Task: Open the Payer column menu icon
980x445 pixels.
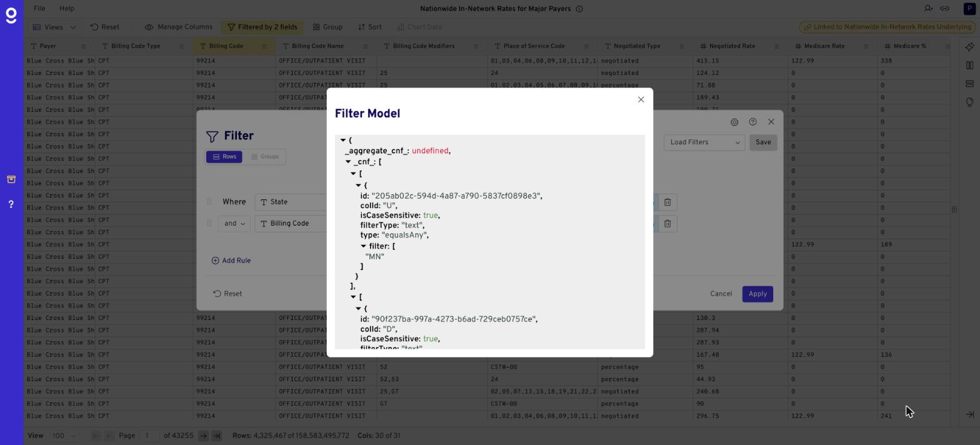Action: (84, 46)
